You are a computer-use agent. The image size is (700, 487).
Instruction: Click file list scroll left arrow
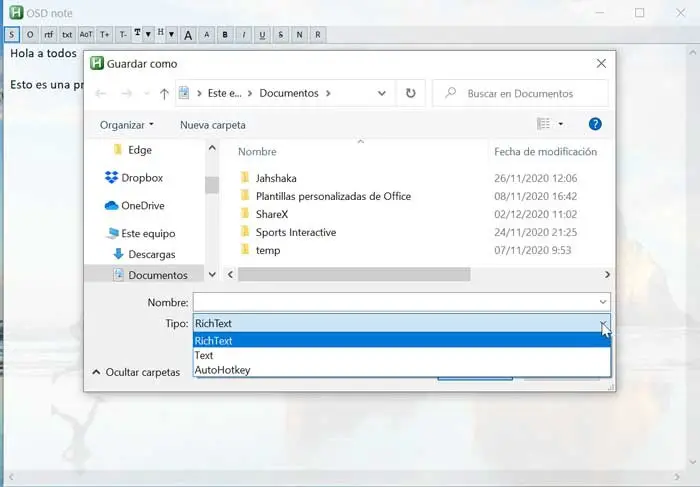(230, 275)
